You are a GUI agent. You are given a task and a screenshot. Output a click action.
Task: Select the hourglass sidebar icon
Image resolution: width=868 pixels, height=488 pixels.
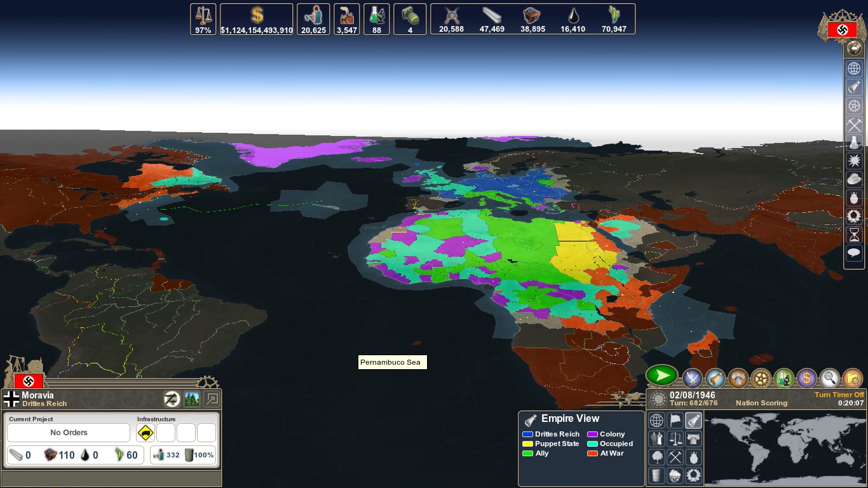tap(854, 234)
